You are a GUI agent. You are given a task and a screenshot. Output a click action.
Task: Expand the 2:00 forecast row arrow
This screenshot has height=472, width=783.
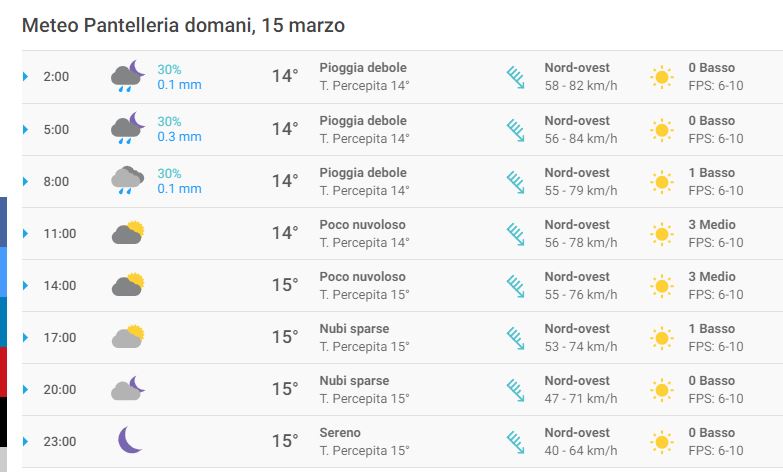click(x=25, y=76)
